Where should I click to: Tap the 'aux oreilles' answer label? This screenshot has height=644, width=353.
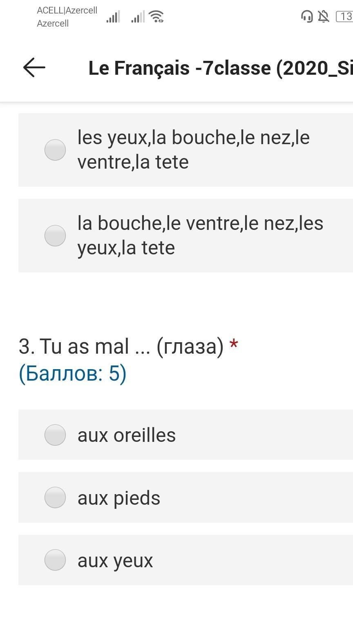coord(127,435)
